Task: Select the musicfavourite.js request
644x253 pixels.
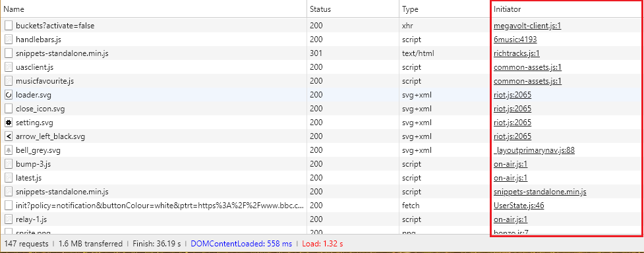Action: tap(322, 81)
